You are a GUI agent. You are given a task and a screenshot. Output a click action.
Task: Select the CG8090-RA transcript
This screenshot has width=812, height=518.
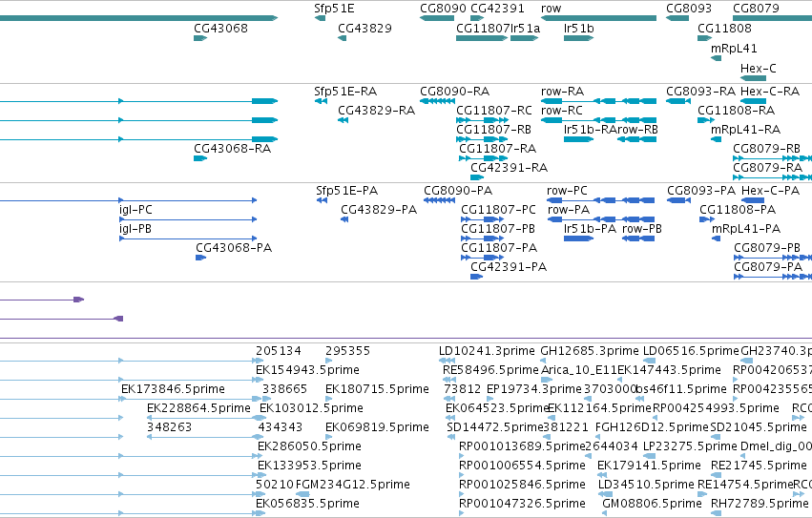pos(437,101)
